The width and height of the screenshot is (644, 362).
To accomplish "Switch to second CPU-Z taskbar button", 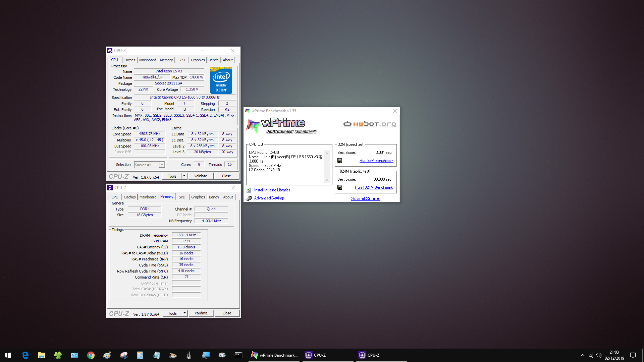I will coord(382,355).
